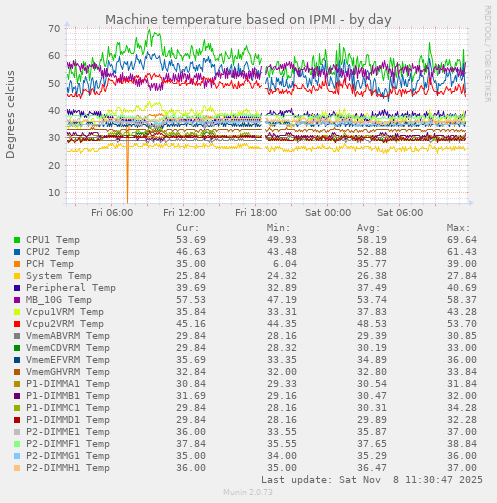Click the 'PCH Temp' legend label

click(50, 264)
